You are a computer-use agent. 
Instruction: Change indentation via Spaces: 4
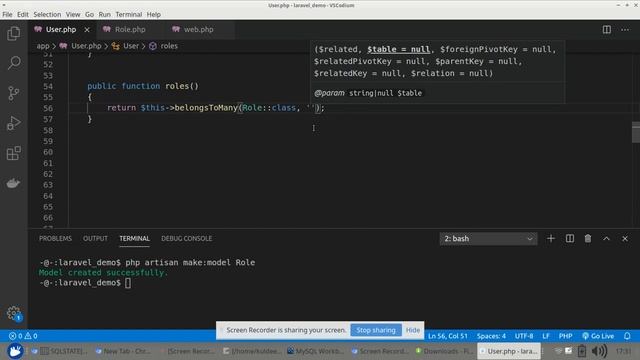tap(491, 336)
